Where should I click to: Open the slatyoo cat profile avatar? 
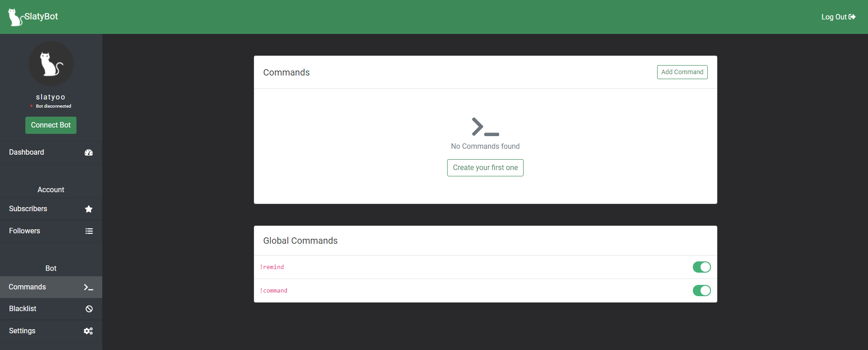click(x=51, y=64)
